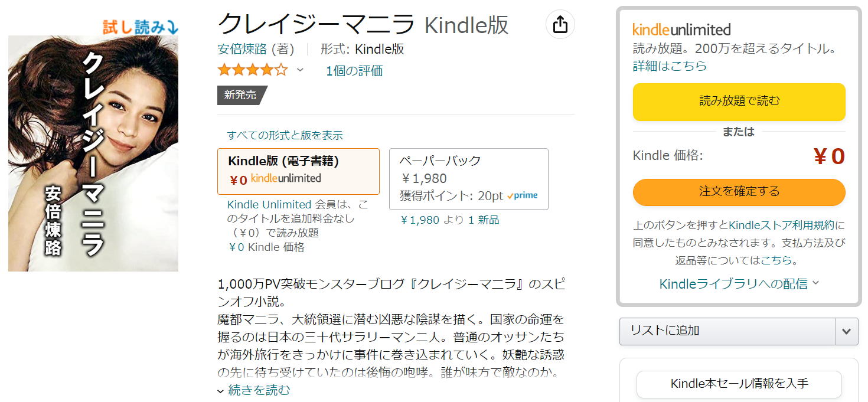Select the ペーパーバック format option

(468, 179)
